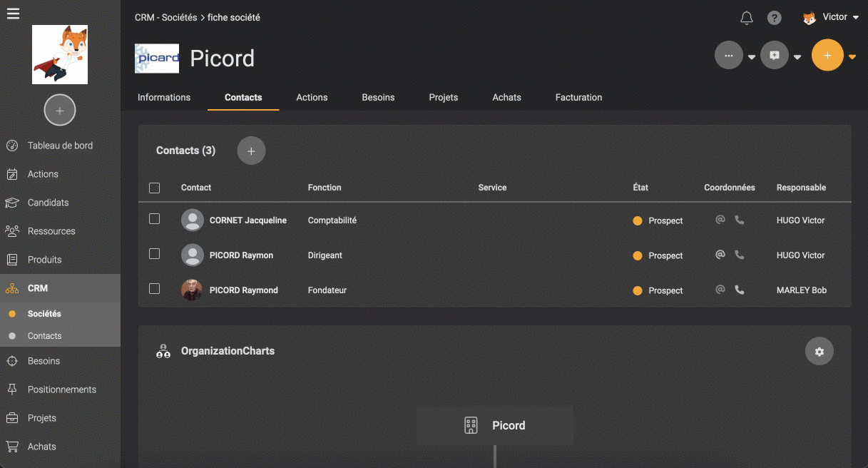868x468 pixels.
Task: Click the Fondateur function cell
Action: point(327,290)
